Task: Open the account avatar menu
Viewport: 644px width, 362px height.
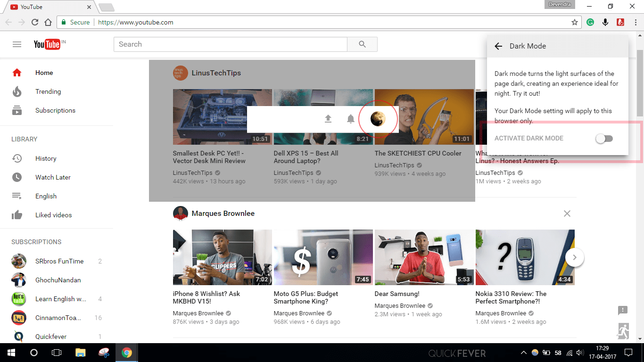Action: (x=378, y=119)
